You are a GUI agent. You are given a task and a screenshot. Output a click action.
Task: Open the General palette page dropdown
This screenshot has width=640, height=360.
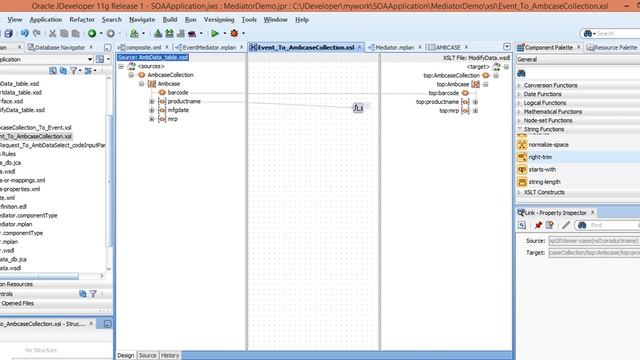click(x=578, y=60)
